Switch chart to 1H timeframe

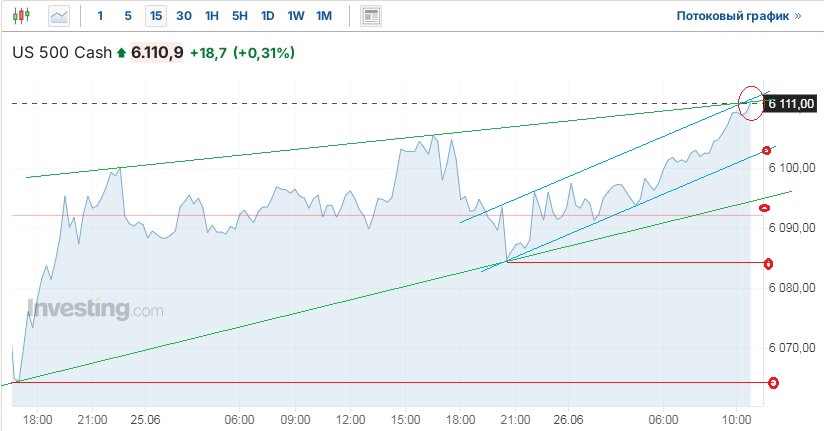tap(212, 16)
